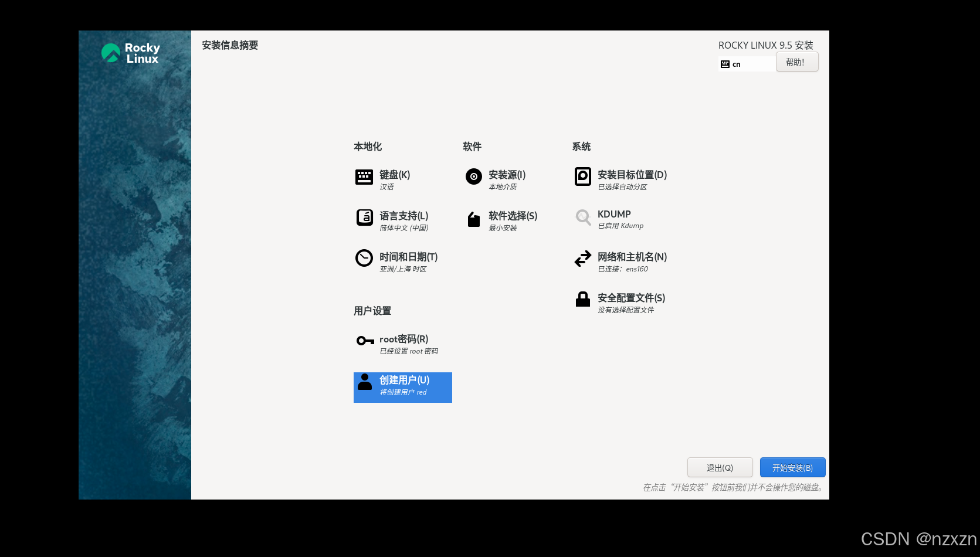Click the 用户设置 section heading
The width and height of the screenshot is (980, 557).
372,311
